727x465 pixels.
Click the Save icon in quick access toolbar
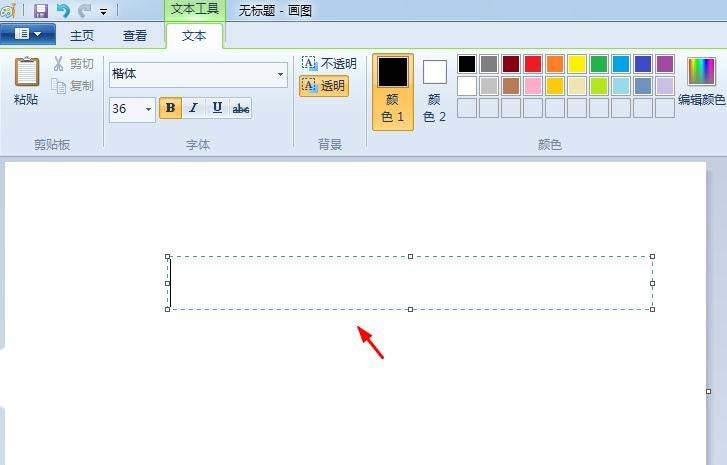pos(41,10)
